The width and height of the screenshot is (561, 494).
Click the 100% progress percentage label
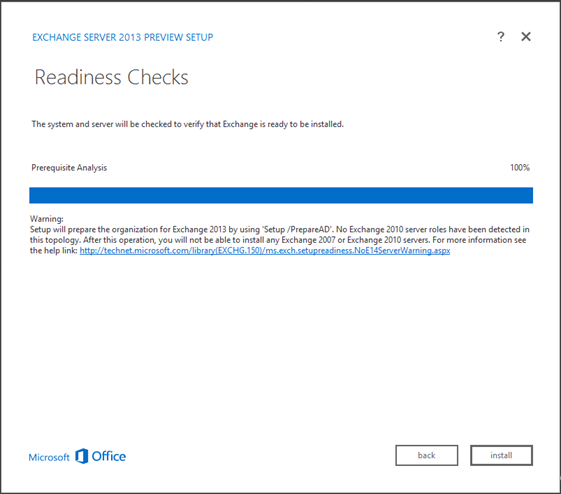point(520,167)
